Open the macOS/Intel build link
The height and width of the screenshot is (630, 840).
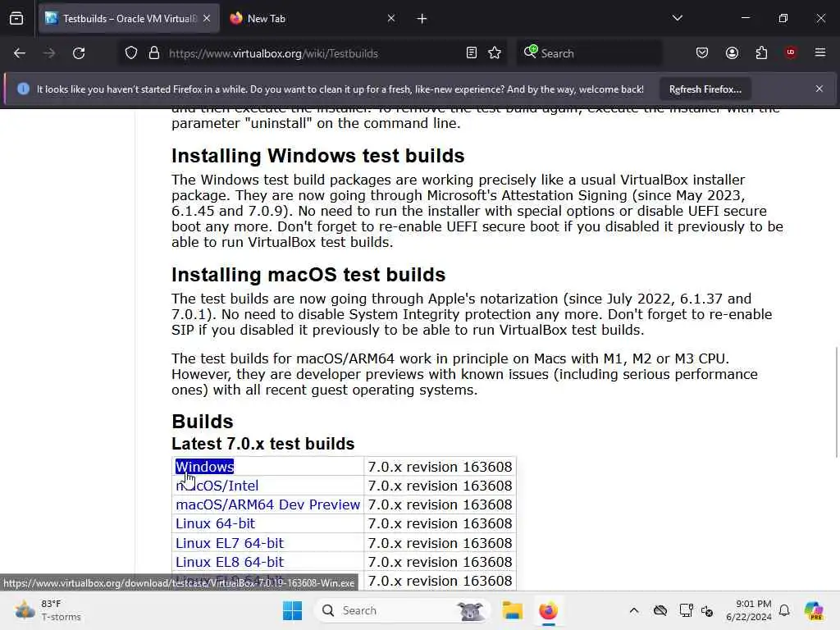217,486
